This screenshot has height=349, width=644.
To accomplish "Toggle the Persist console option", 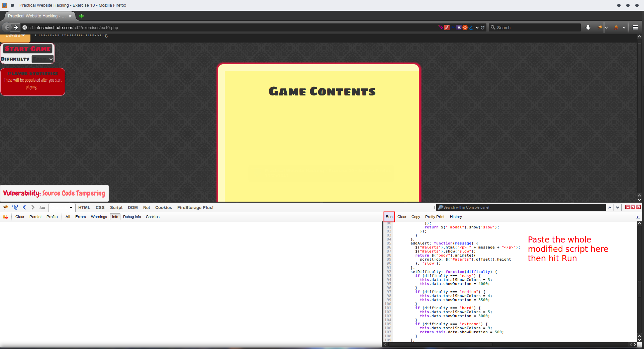I will pyautogui.click(x=35, y=217).
